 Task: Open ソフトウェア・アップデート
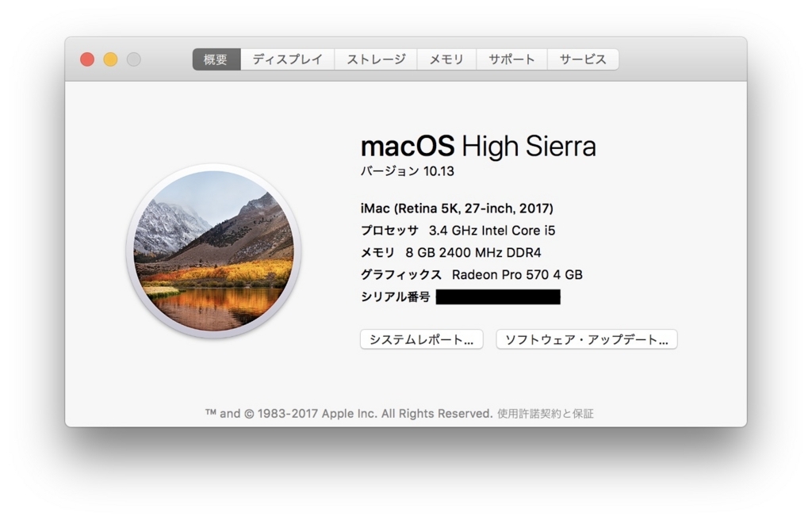(586, 339)
